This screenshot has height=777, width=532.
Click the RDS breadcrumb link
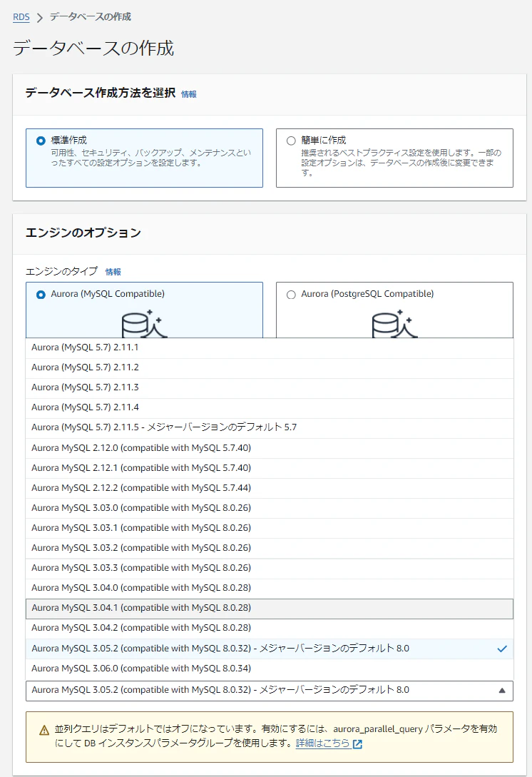click(21, 17)
